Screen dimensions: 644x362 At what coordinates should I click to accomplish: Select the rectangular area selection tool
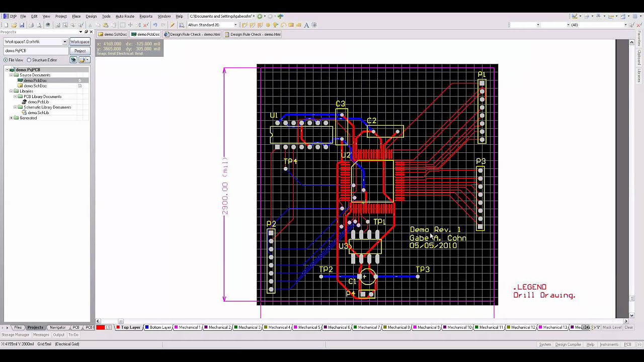(x=122, y=25)
